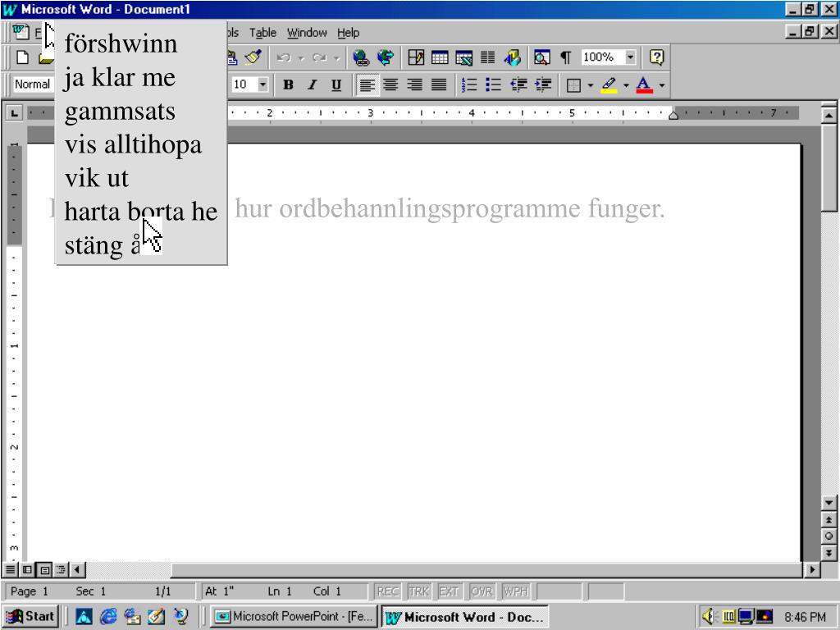
Task: Click the New blank document icon
Action: (x=22, y=57)
